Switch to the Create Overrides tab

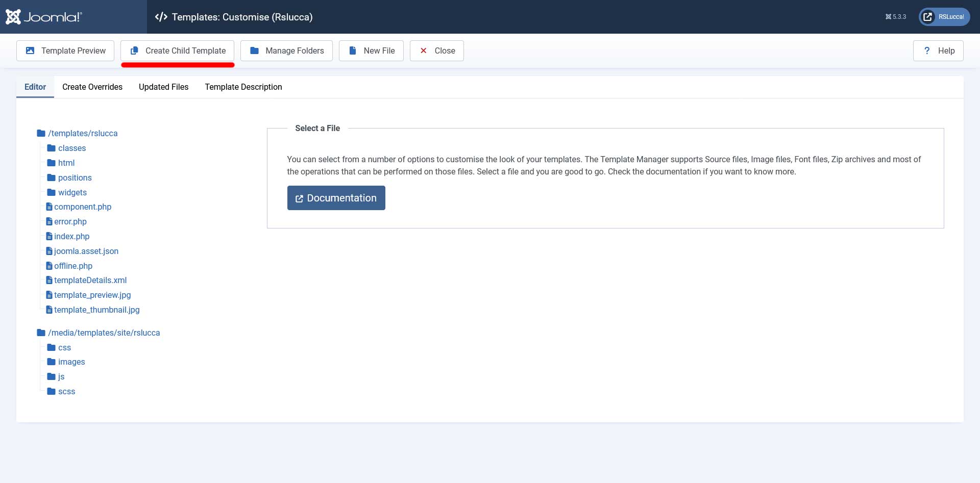pyautogui.click(x=92, y=87)
